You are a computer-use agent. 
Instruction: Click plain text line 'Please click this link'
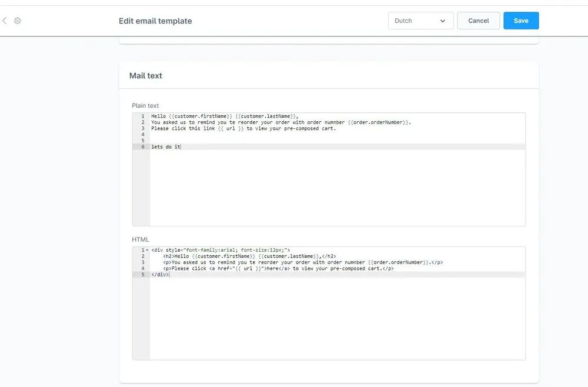(x=243, y=128)
